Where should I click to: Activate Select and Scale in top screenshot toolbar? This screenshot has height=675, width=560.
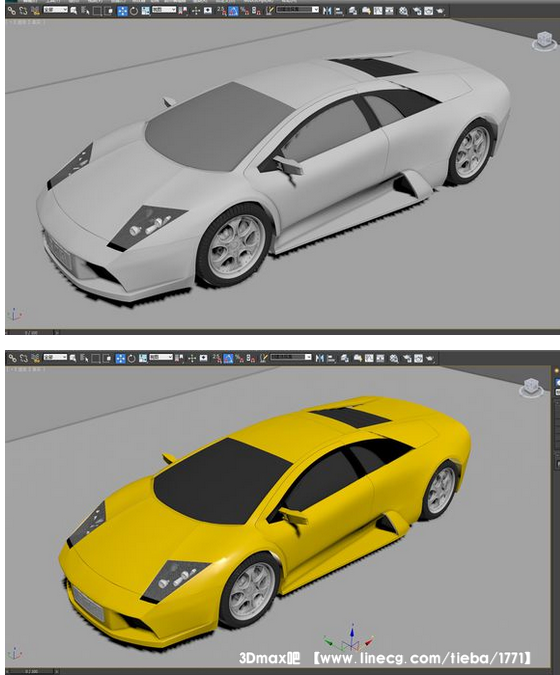145,10
